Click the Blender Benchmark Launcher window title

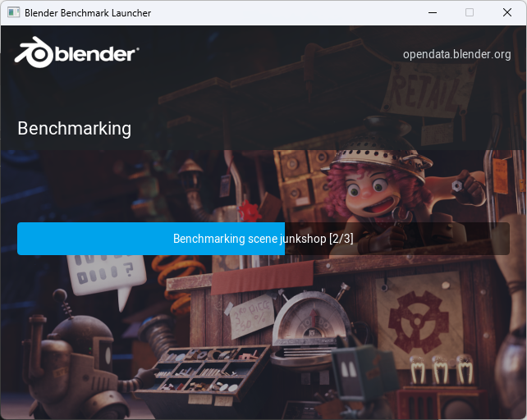[x=88, y=13]
